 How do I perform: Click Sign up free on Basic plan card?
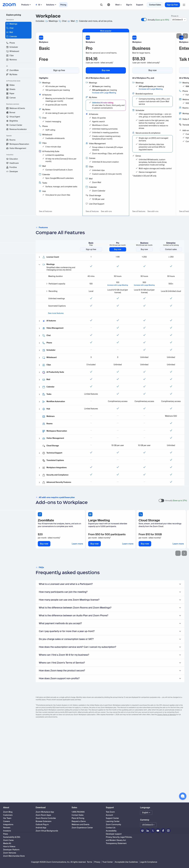coord(59,70)
